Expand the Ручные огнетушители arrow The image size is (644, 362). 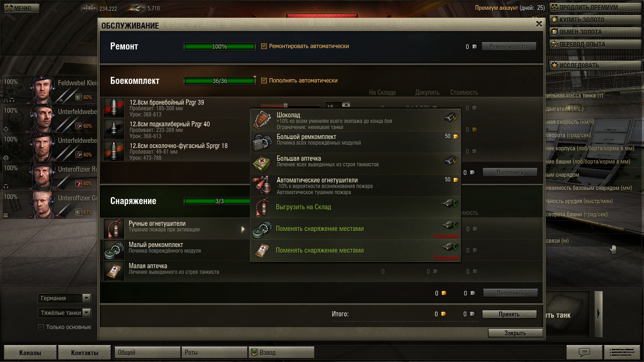(243, 229)
